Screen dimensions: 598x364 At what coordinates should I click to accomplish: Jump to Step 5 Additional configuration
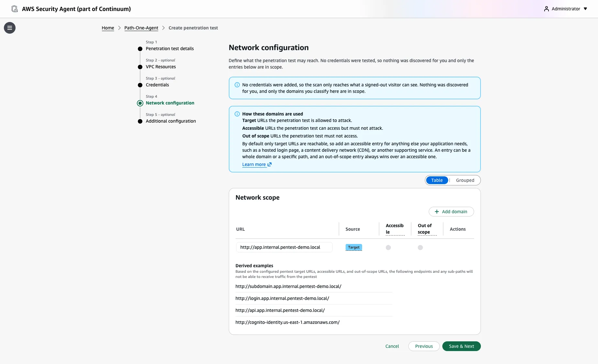point(171,121)
